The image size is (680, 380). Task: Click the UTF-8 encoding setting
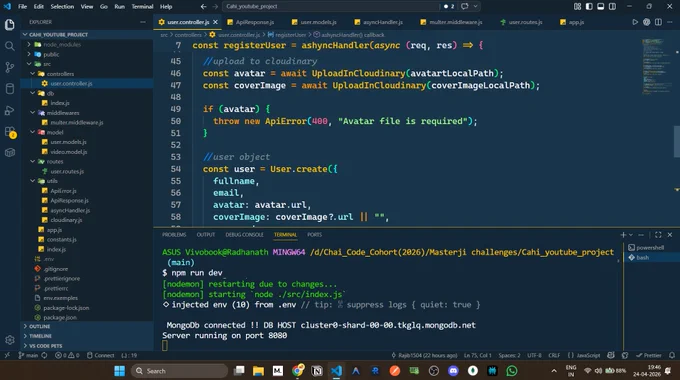pyautogui.click(x=534, y=355)
